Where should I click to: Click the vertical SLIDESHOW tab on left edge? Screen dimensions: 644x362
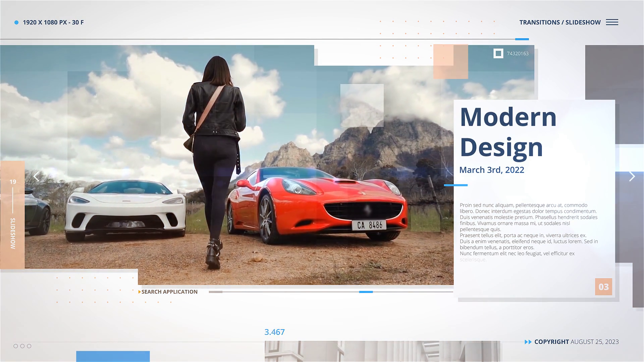pos(13,233)
